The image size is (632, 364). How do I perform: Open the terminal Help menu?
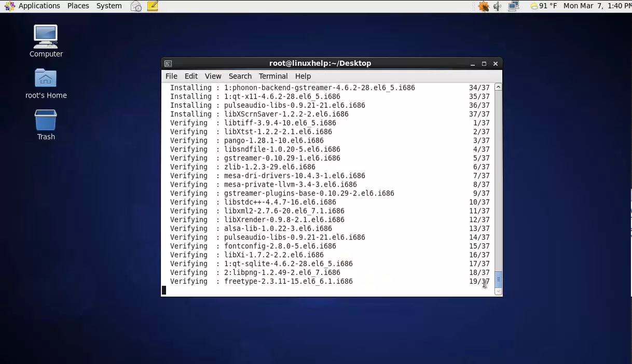pyautogui.click(x=303, y=76)
